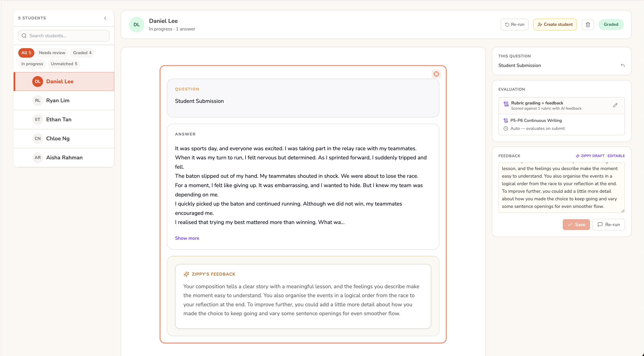Click the AR avatar for Aisha Rahman
This screenshot has height=356, width=644.
click(37, 157)
